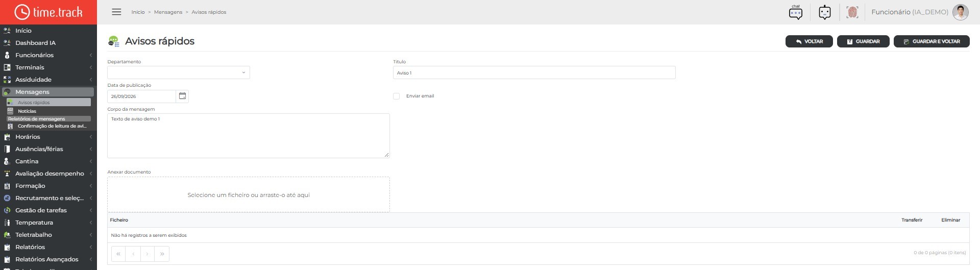Click the Guardar e Voltar button

[x=932, y=41]
